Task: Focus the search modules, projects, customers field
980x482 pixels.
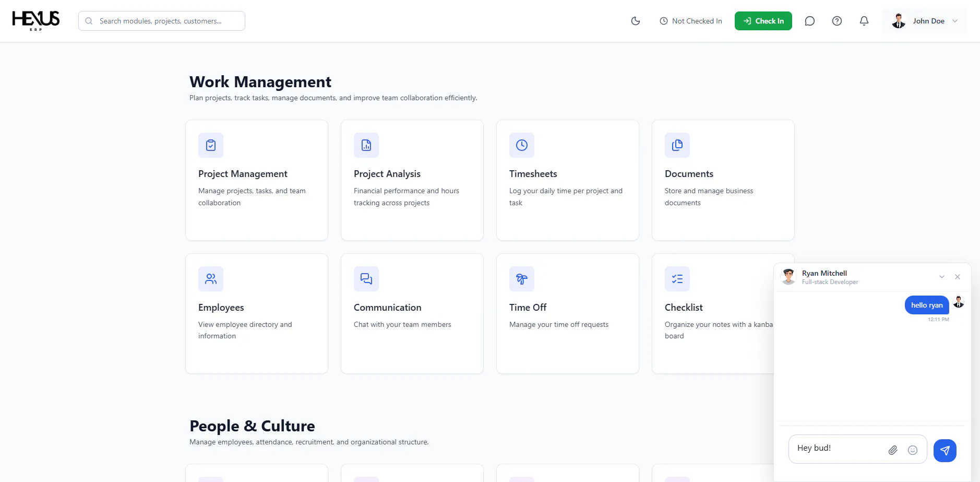Action: [x=162, y=21]
